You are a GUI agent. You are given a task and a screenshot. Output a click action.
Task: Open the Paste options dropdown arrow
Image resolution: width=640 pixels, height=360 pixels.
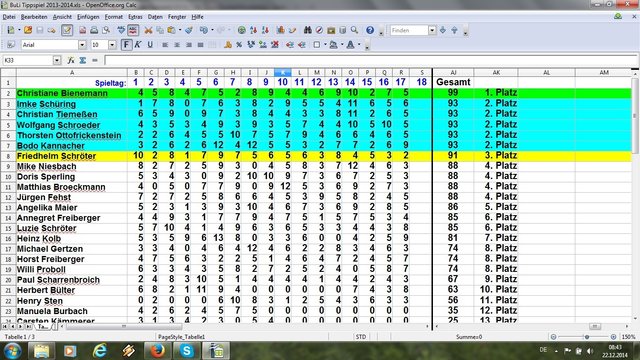click(180, 30)
